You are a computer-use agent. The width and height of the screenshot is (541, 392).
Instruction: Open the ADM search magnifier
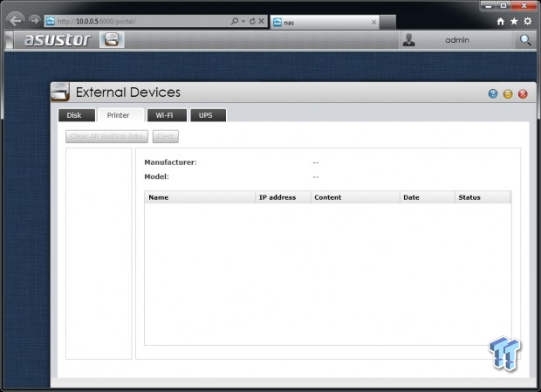(525, 40)
